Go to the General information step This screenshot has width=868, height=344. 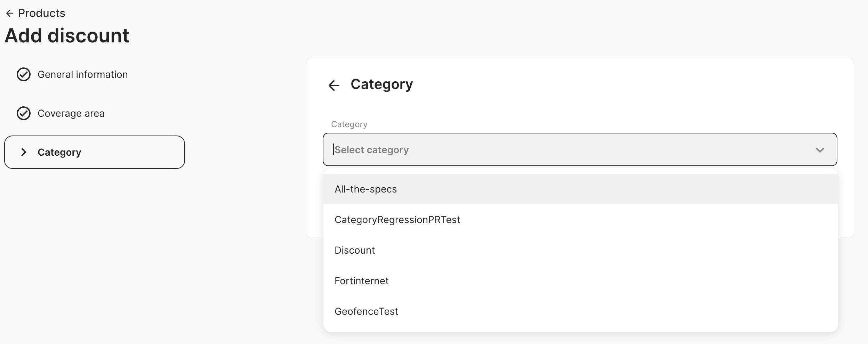[82, 74]
